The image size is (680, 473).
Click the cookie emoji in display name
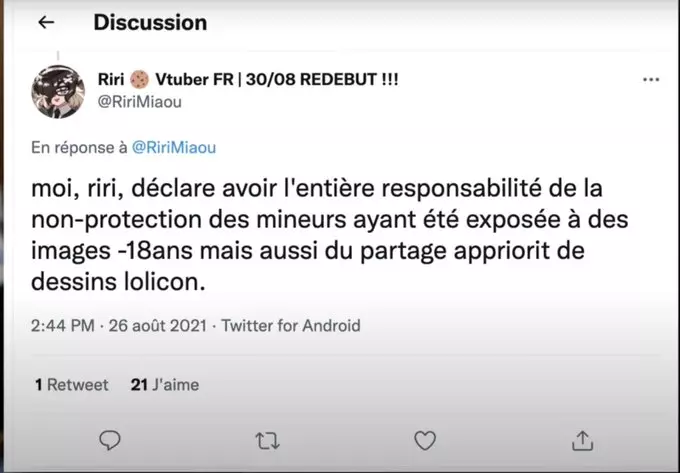(140, 79)
